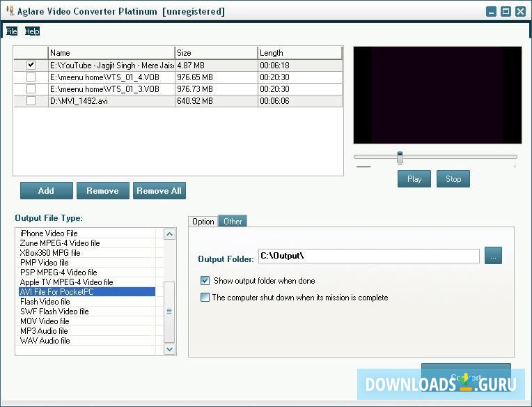The height and width of the screenshot is (407, 532).
Task: Click the output type list scrollbar thumb
Action: click(x=169, y=312)
